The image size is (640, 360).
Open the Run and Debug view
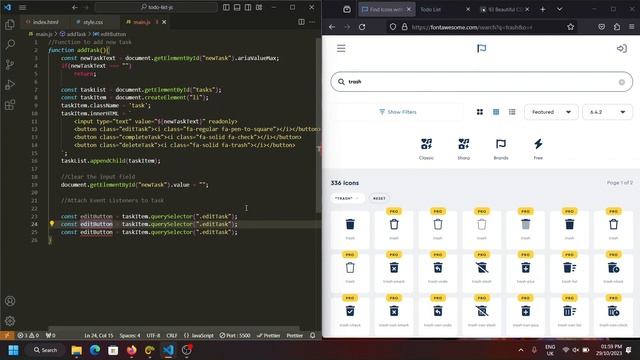point(10,85)
